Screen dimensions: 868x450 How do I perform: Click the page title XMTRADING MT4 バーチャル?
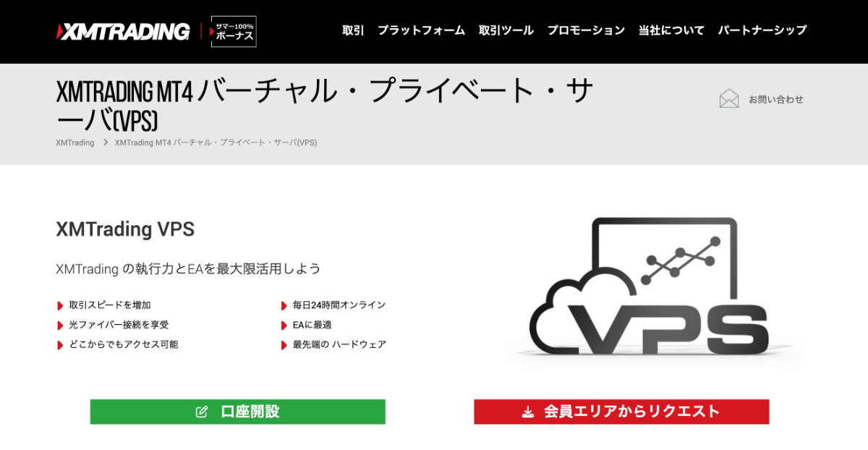[324, 106]
